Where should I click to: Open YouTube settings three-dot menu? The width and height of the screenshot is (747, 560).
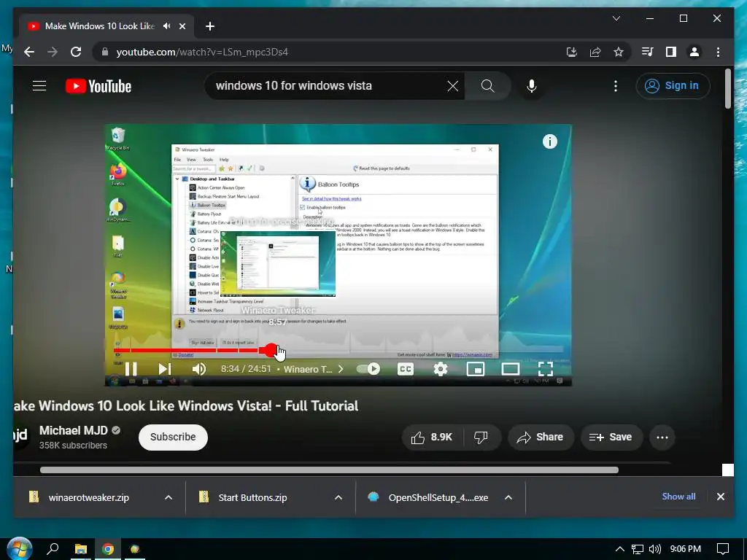point(616,86)
